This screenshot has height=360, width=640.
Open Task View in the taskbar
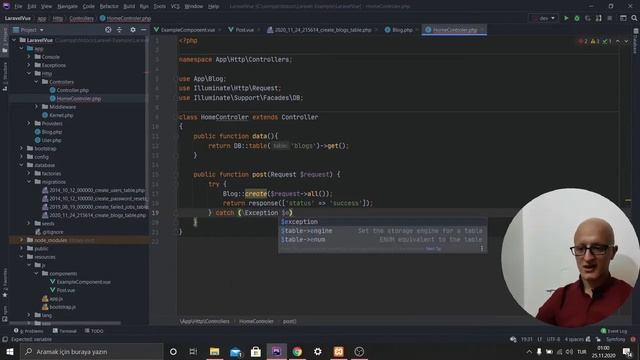point(193,351)
